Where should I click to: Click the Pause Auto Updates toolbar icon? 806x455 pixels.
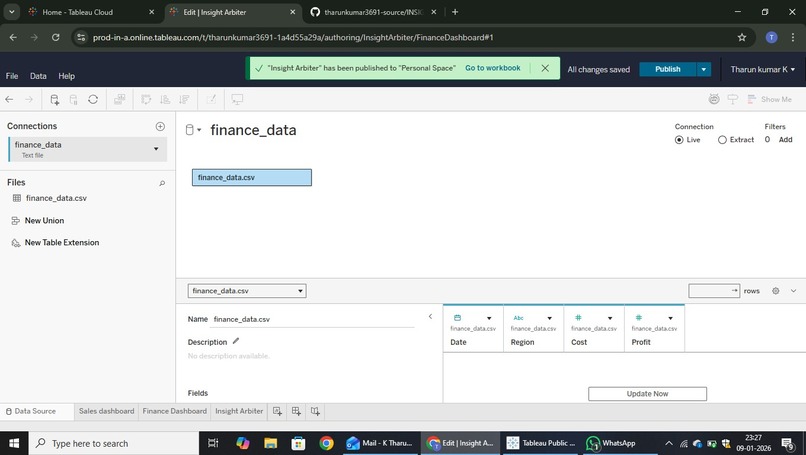tap(74, 99)
